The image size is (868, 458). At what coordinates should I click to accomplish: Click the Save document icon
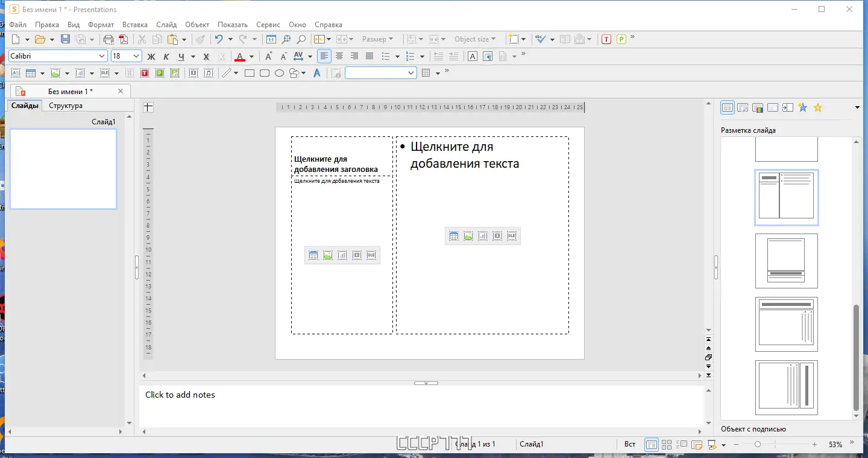(65, 39)
